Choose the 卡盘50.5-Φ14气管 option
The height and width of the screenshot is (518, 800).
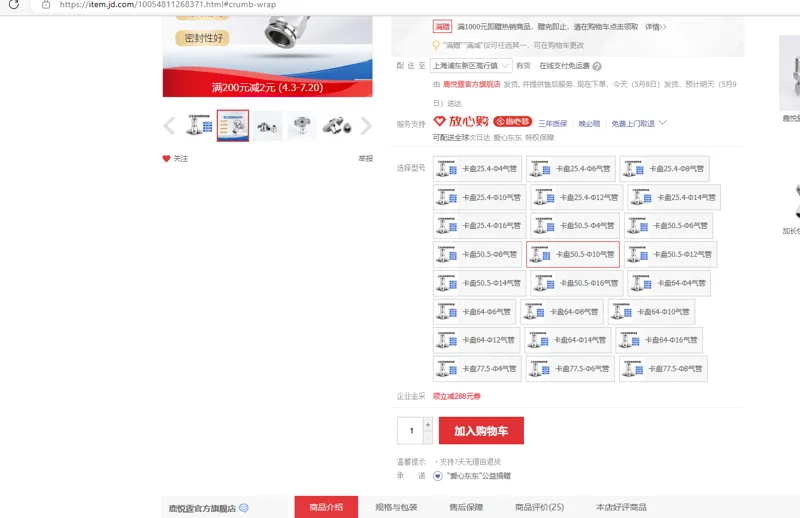point(480,283)
